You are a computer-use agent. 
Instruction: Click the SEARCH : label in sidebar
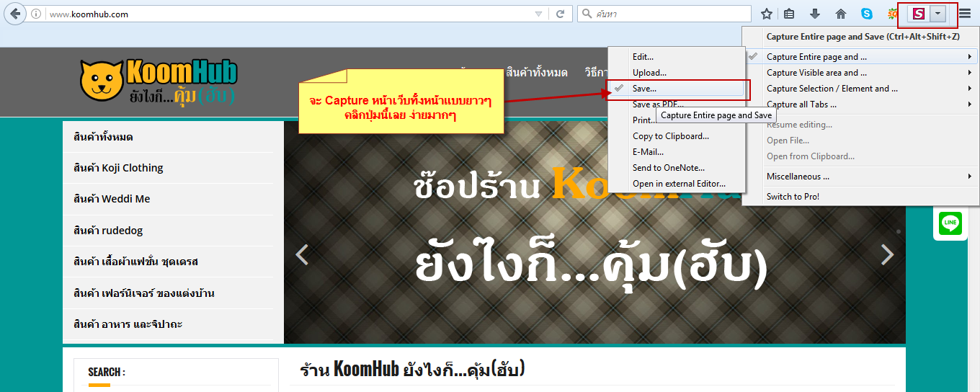coord(107,372)
